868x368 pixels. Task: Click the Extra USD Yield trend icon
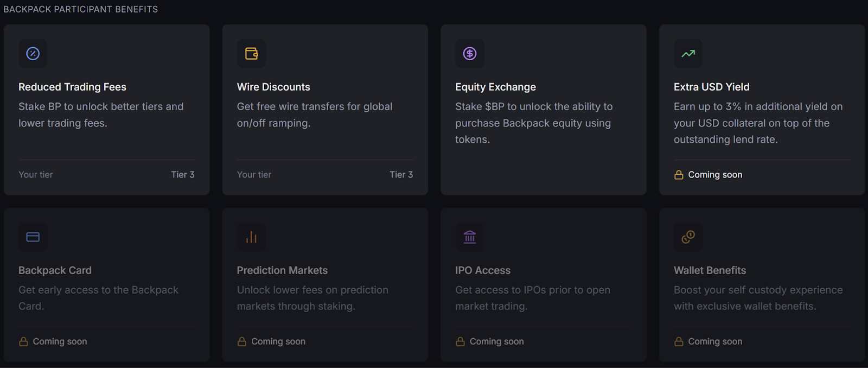click(x=688, y=54)
